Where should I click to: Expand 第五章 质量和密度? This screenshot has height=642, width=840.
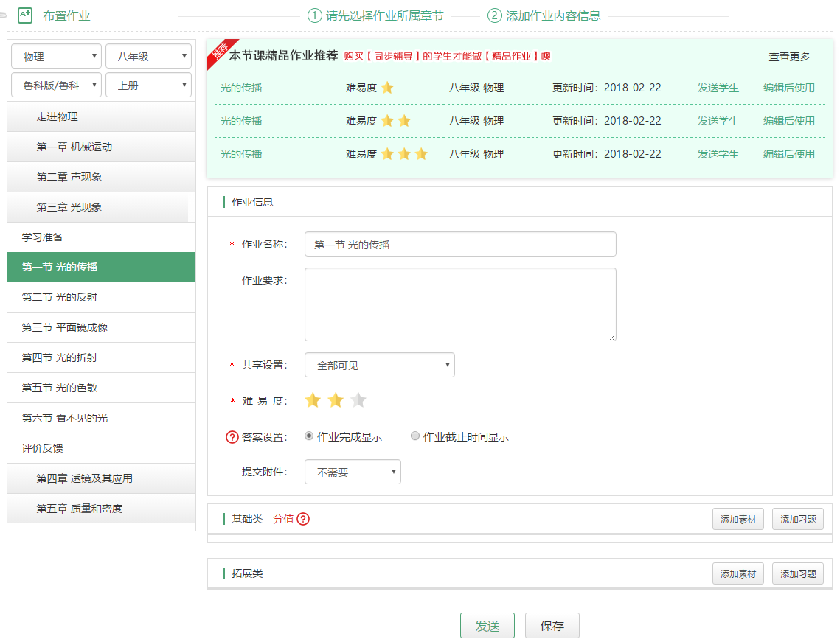pos(101,508)
